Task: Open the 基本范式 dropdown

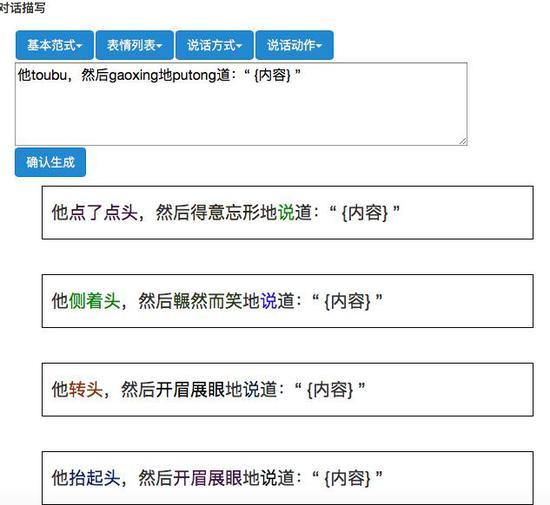Action: (54, 45)
